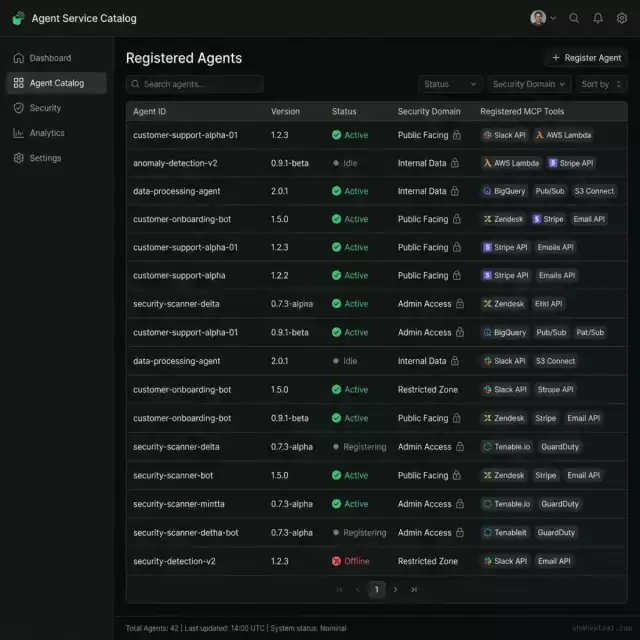Open the Status filter dropdown
This screenshot has height=640, width=640.
tap(450, 84)
